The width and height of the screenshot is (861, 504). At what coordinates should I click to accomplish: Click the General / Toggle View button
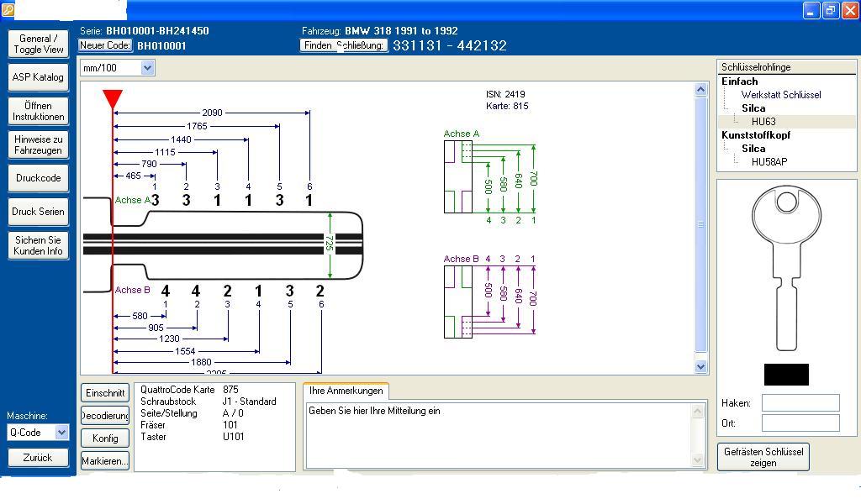[x=38, y=44]
